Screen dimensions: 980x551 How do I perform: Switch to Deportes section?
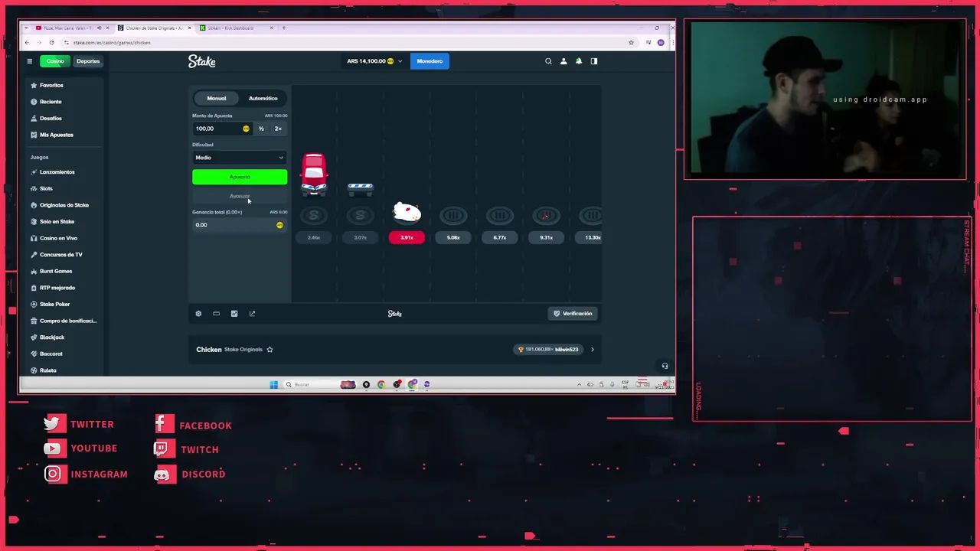click(87, 61)
